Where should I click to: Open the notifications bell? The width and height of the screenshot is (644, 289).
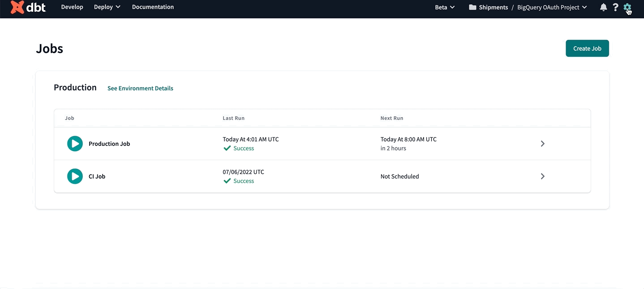click(603, 7)
